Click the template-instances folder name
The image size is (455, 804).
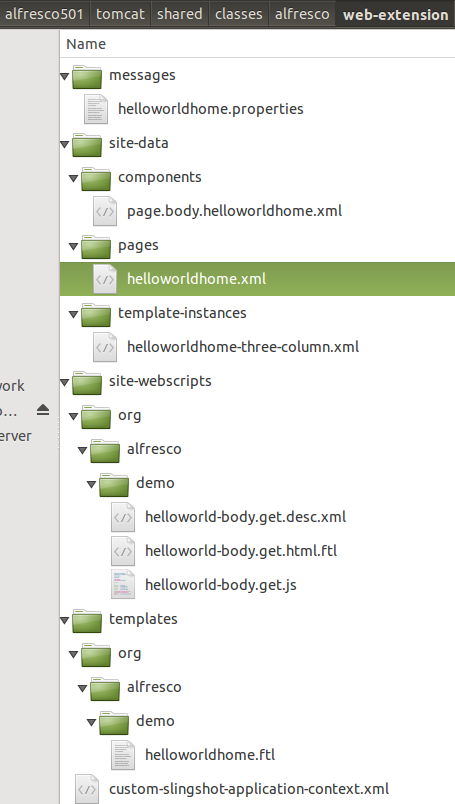(182, 313)
